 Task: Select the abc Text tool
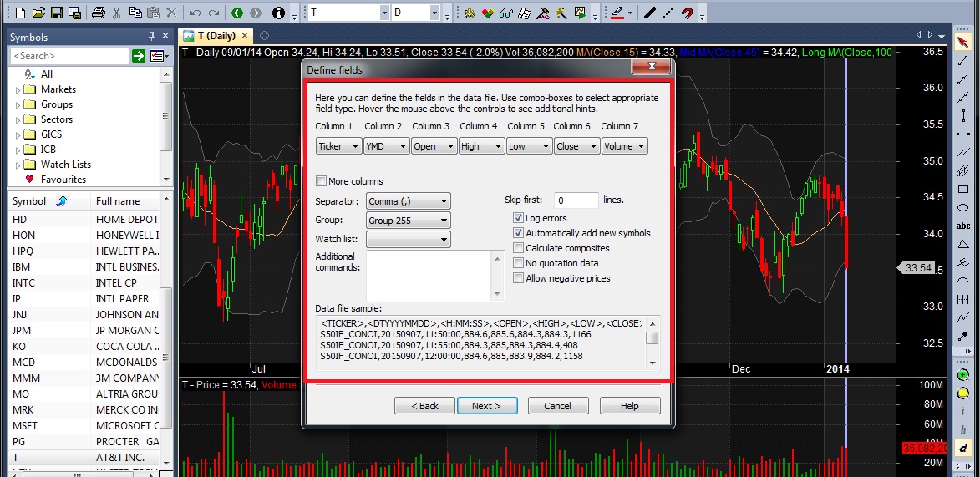click(x=963, y=226)
